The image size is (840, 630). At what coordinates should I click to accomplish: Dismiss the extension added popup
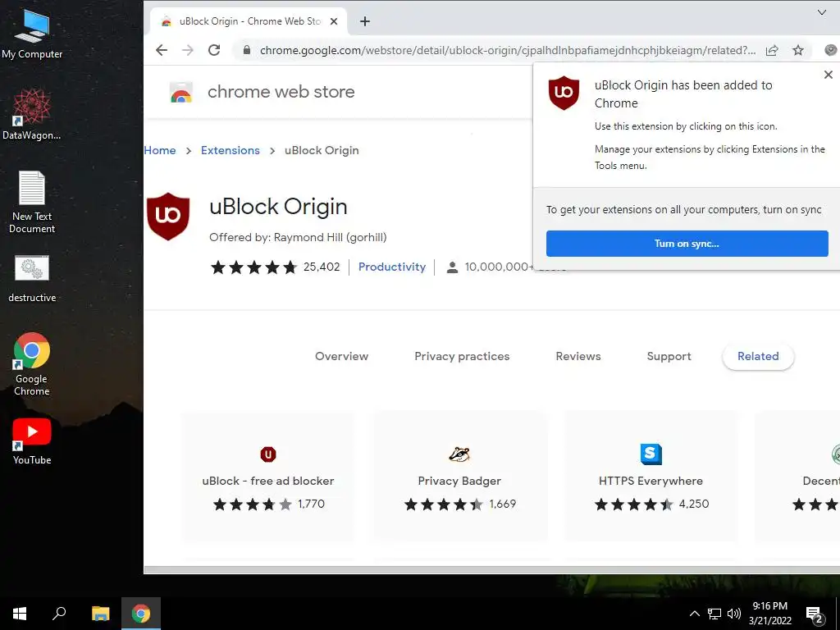tap(829, 75)
